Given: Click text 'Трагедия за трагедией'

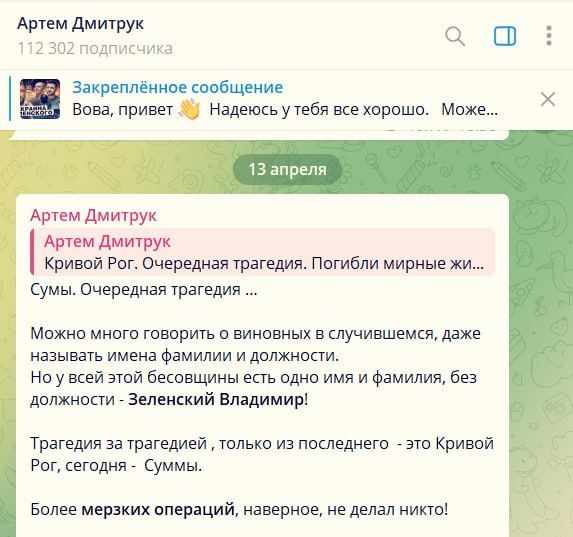Looking at the screenshot, I should (x=119, y=443).
